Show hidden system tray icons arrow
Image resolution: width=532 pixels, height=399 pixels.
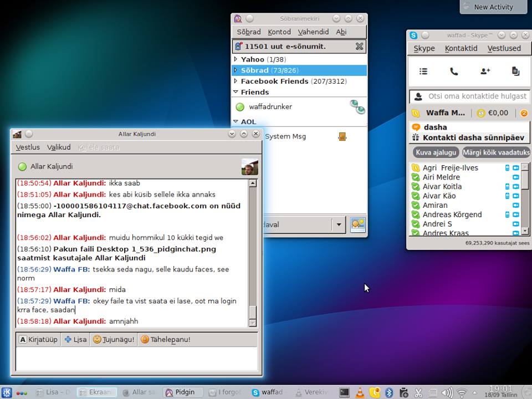coord(474,393)
